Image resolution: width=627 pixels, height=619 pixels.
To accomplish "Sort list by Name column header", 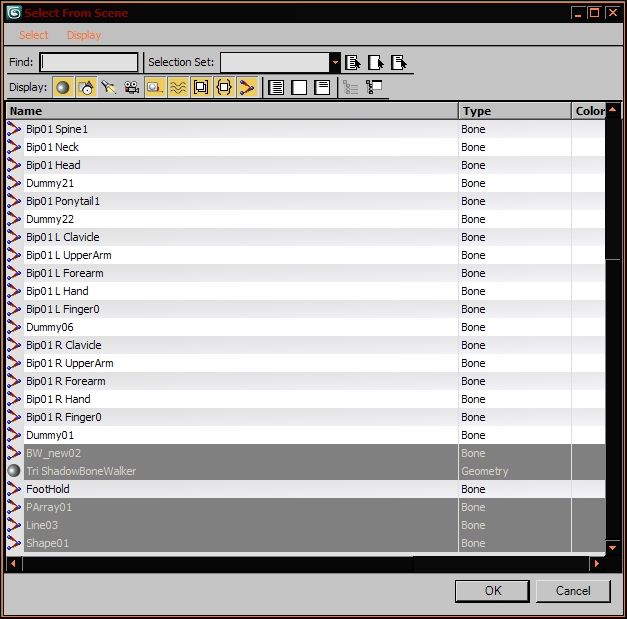I will pos(232,111).
